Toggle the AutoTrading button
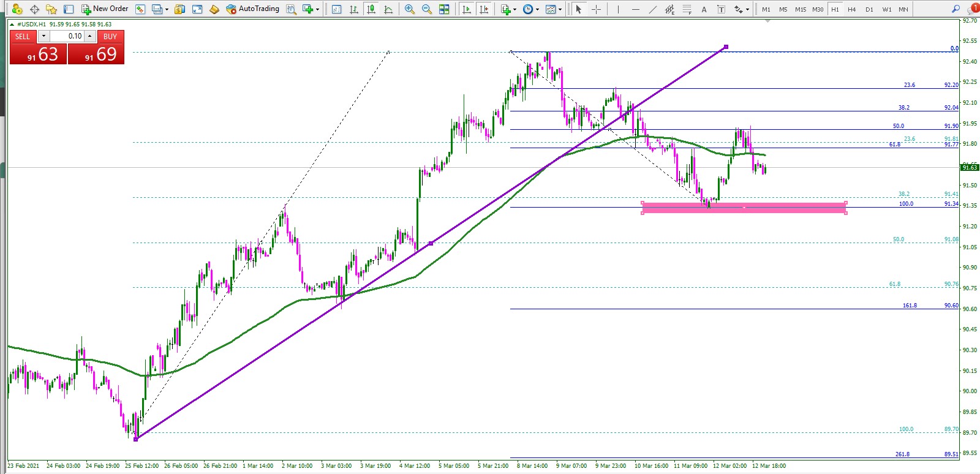The image size is (980, 474). pos(252,9)
